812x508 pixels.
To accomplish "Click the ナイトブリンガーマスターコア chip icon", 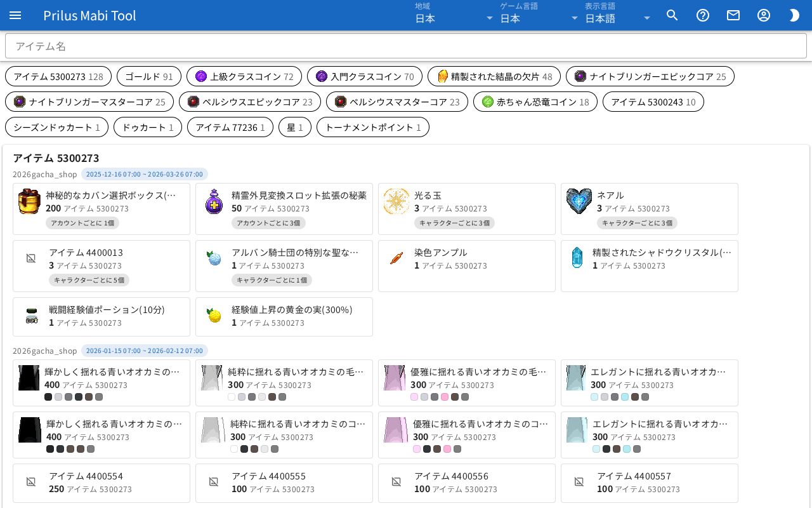I will pyautogui.click(x=20, y=102).
